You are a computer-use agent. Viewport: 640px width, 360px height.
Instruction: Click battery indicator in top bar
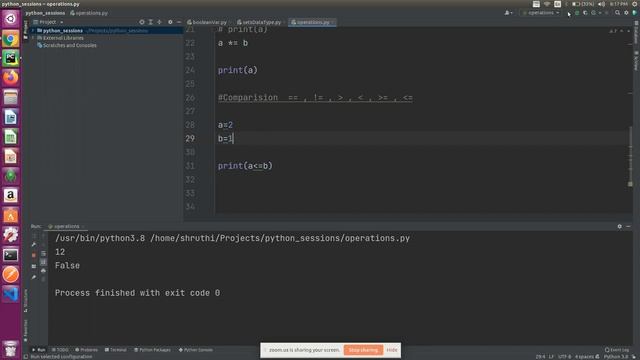[x=582, y=4]
